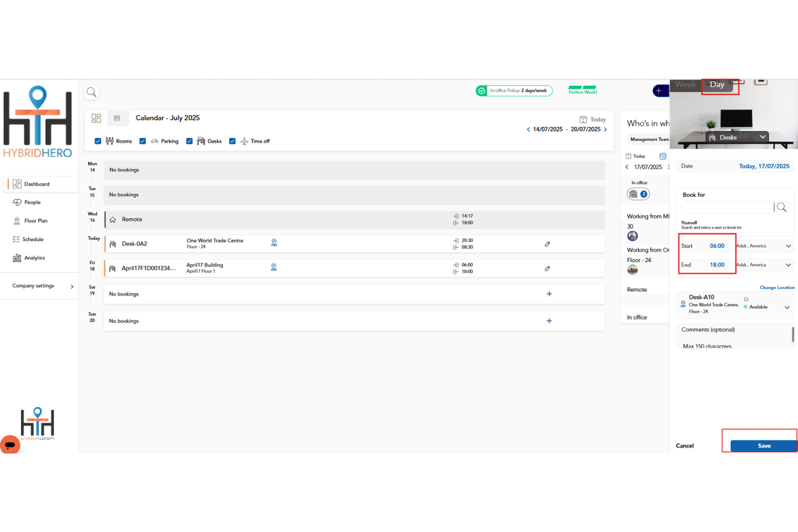Image resolution: width=798 pixels, height=532 pixels.
Task: View Analytics from the sidebar
Action: 33,257
